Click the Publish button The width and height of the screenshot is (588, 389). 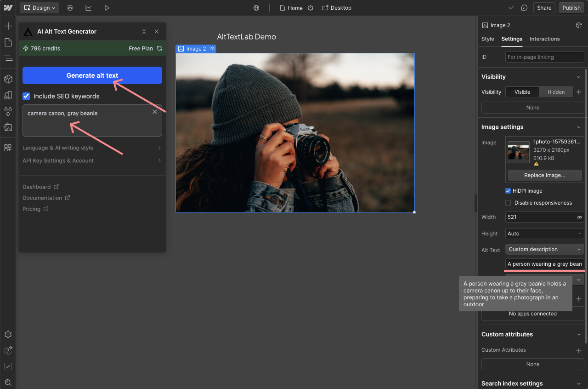click(x=571, y=8)
